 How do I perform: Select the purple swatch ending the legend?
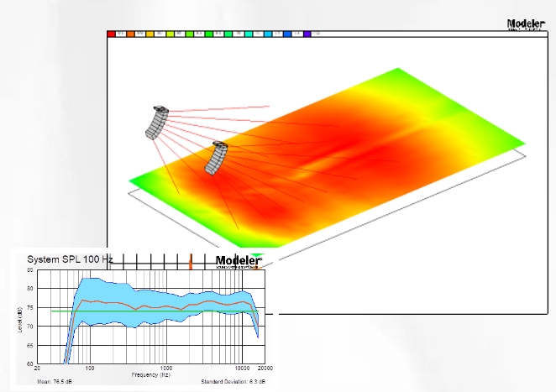coord(306,34)
